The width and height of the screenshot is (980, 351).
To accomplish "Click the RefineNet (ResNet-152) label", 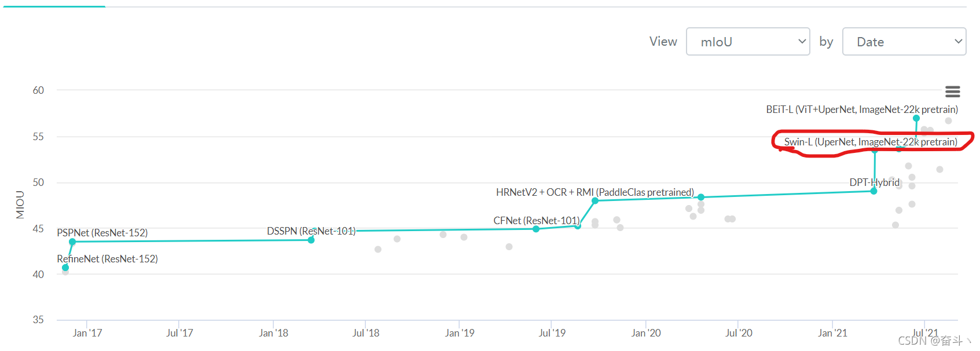I will click(107, 259).
